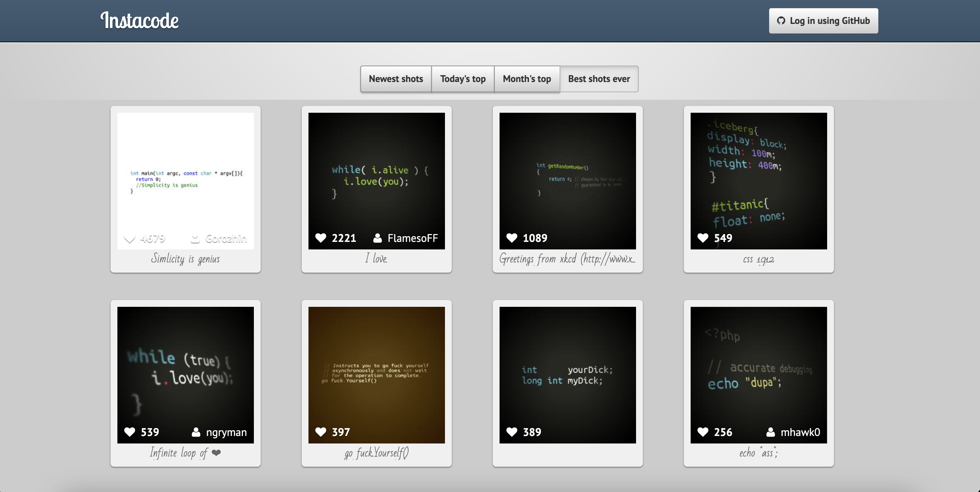
Task: Click the heart icon on the css 1912 shot
Action: coord(703,238)
